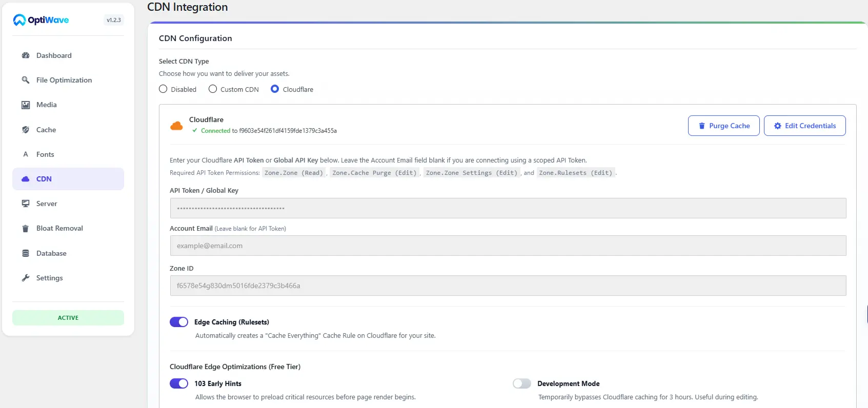Click the Zone.Rulesets (Edit) permission tag
The image size is (868, 408).
tap(575, 173)
